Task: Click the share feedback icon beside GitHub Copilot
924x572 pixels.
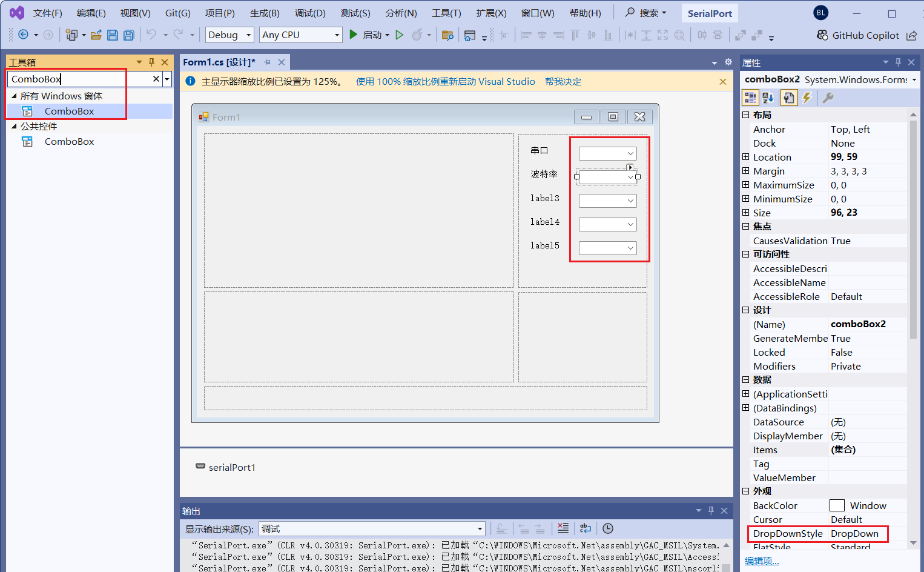Action: coord(912,35)
